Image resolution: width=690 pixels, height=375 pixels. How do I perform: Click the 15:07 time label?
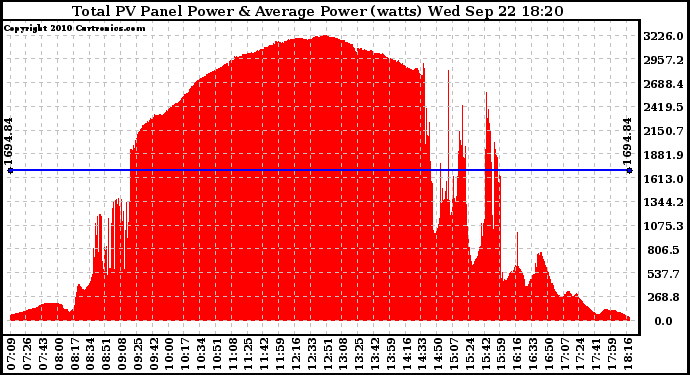[x=452, y=355]
